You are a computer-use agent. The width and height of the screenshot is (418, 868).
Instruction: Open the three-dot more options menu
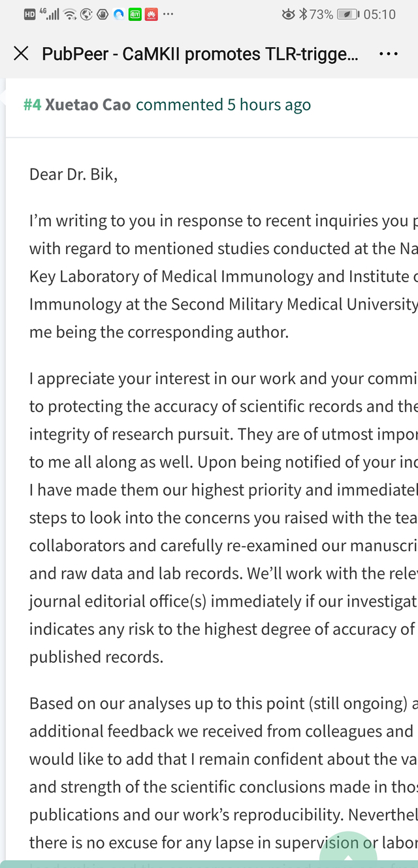tap(389, 54)
